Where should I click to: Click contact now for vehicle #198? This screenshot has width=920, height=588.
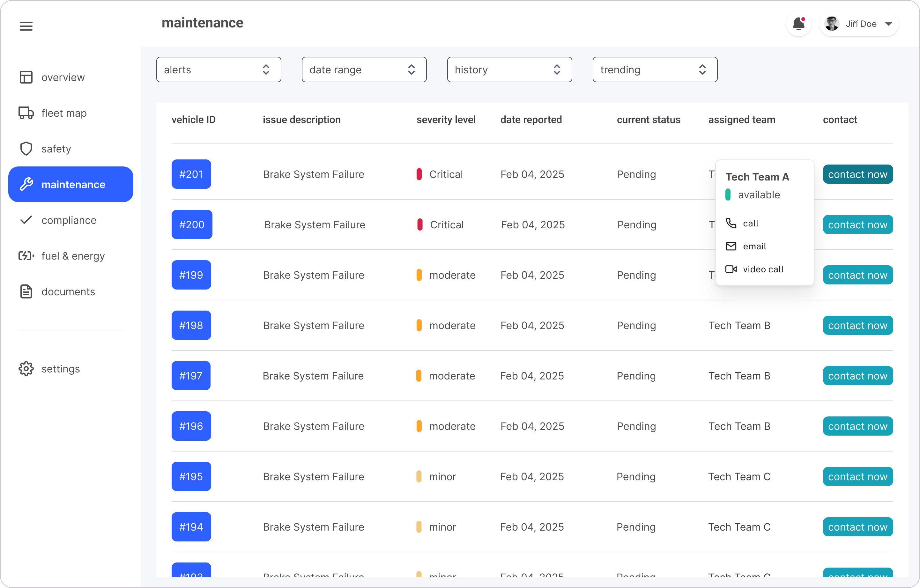[x=857, y=325]
